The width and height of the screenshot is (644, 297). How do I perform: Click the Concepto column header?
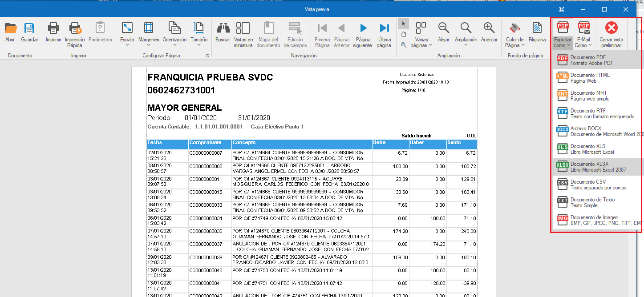[x=302, y=144]
